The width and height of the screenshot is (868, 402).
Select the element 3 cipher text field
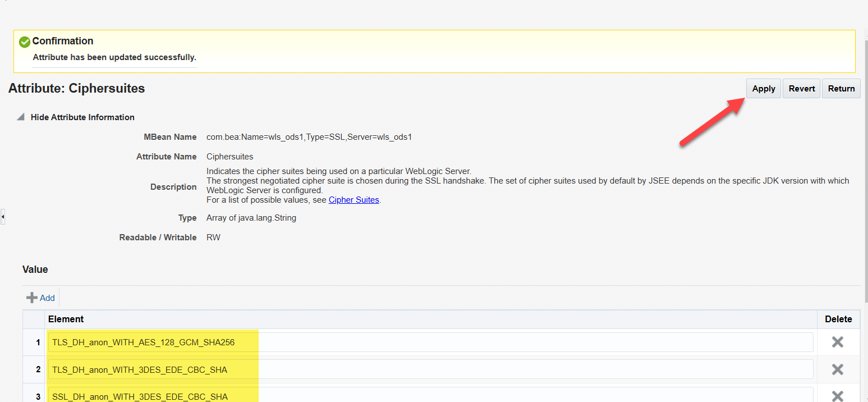point(430,395)
